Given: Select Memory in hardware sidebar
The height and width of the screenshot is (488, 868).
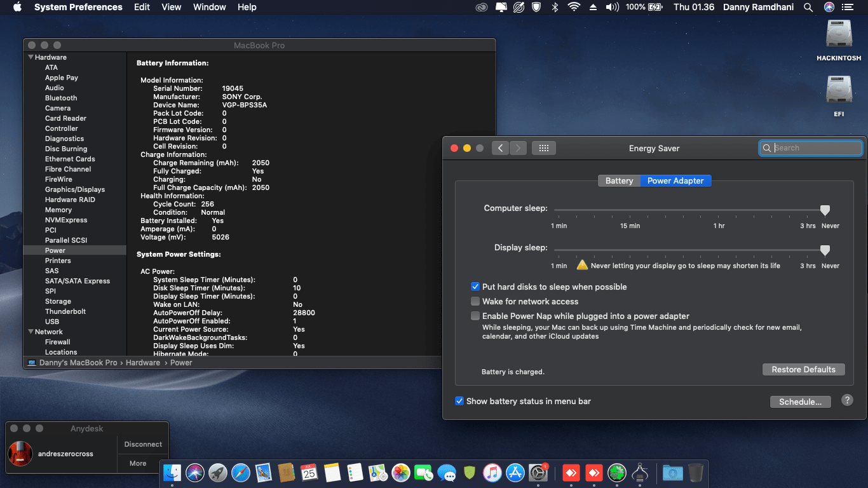Looking at the screenshot, I should pos(58,210).
